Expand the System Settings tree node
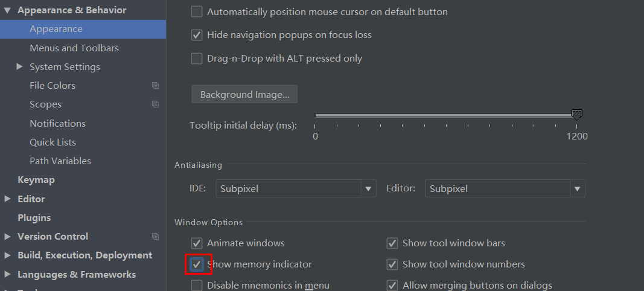The image size is (644, 291). point(19,67)
